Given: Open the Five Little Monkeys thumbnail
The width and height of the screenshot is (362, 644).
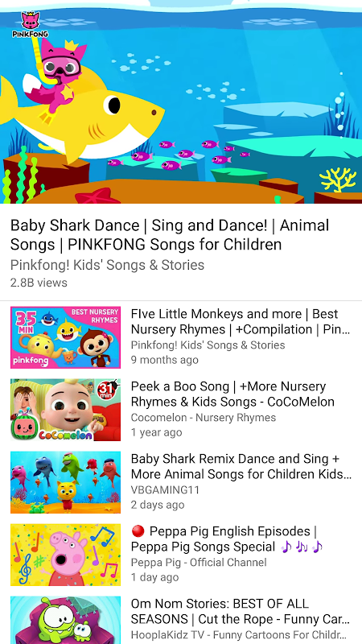Looking at the screenshot, I should point(66,337).
